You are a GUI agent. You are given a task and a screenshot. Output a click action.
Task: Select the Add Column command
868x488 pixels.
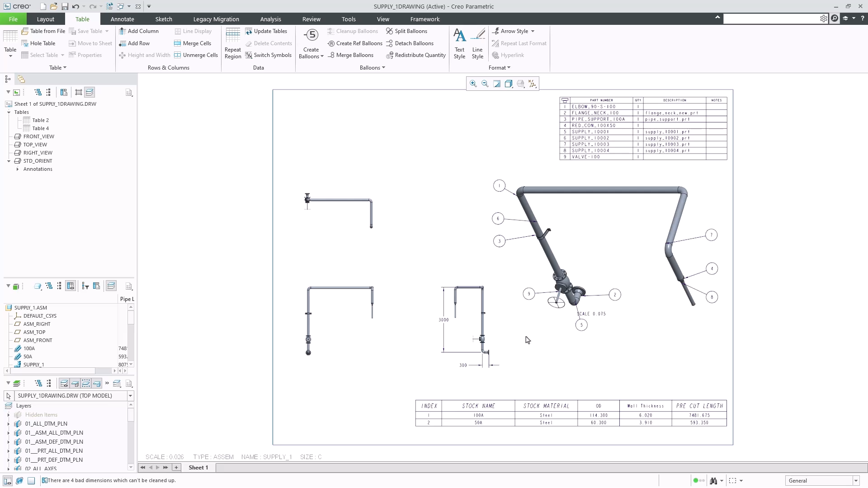pos(139,31)
